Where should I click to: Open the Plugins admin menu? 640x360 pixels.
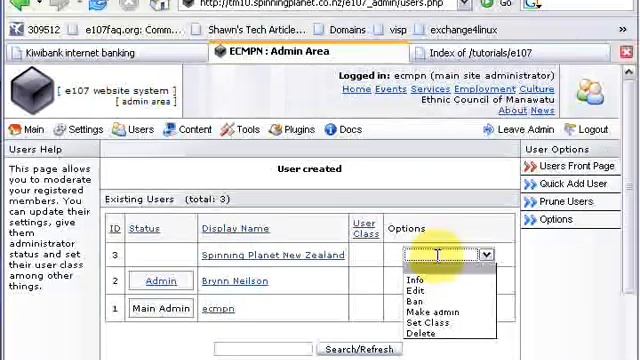(292, 130)
